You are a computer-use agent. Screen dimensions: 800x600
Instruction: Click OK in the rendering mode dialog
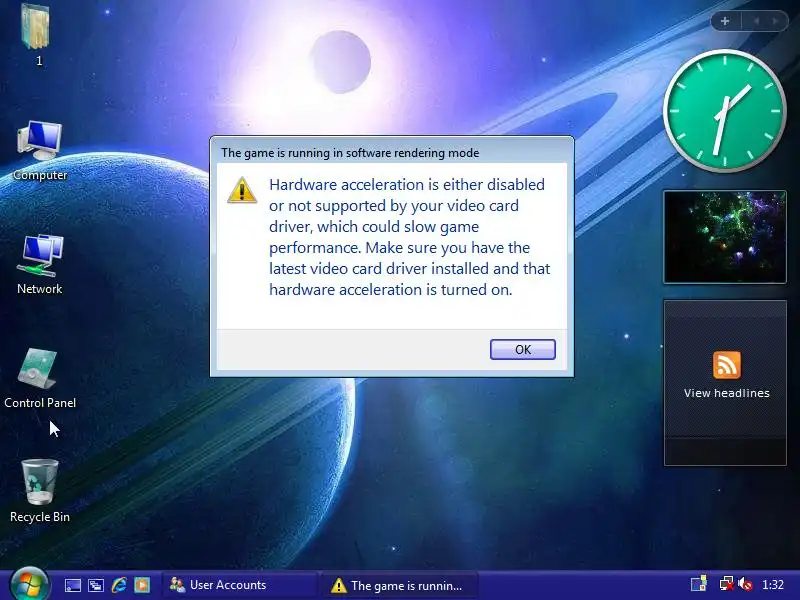[x=522, y=349]
